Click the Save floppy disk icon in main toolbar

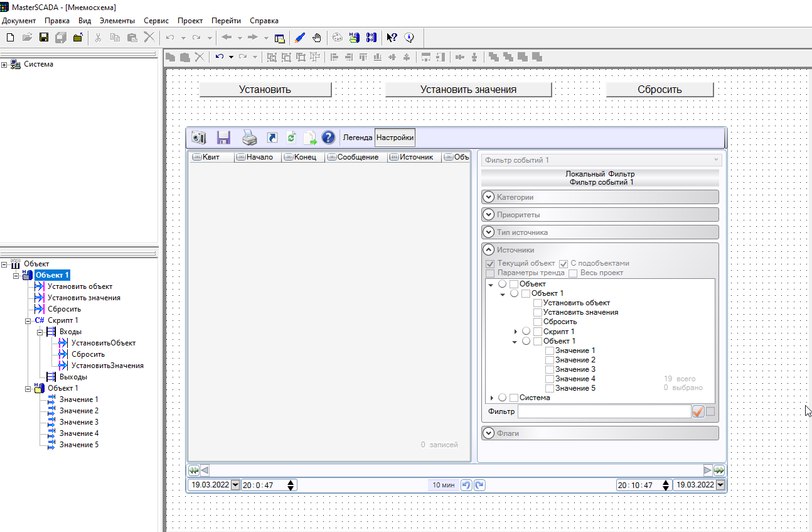(44, 38)
